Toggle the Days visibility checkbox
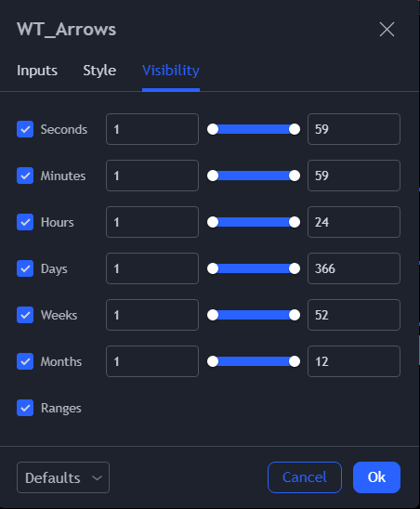This screenshot has width=420, height=509. pos(25,268)
